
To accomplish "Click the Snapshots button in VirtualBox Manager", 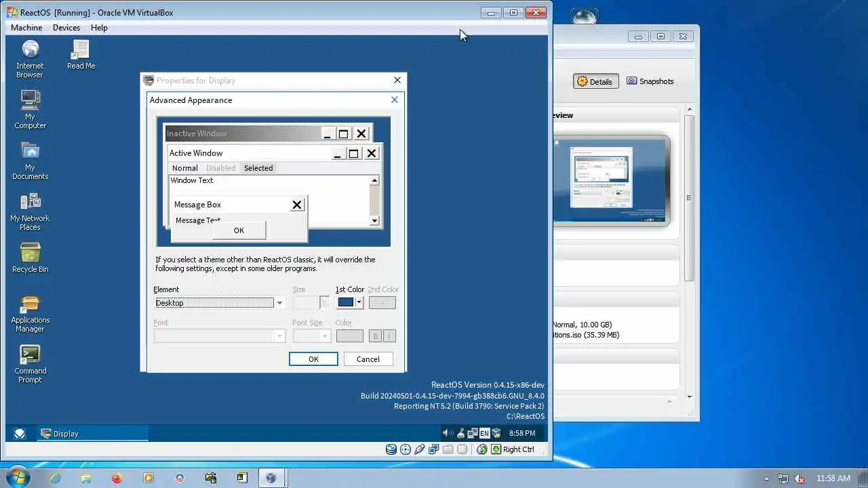I will 650,81.
